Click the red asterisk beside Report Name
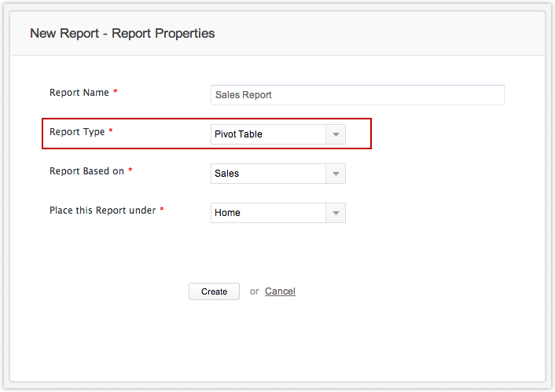 tap(116, 93)
